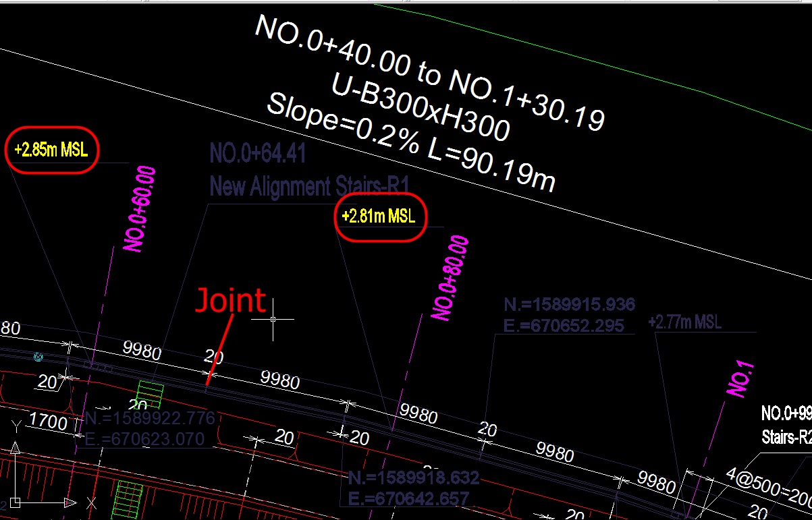Select the small cyan circle symbol
The image size is (812, 520).
(x=39, y=357)
